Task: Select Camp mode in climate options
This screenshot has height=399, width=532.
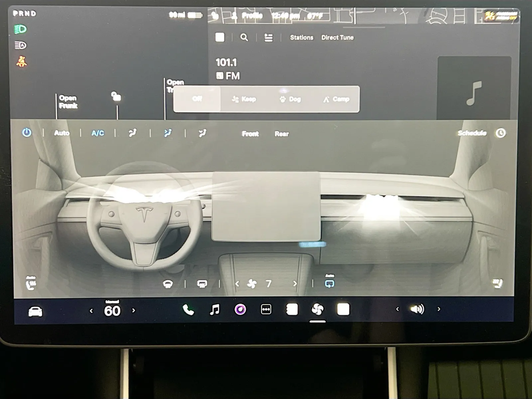Action: click(336, 99)
